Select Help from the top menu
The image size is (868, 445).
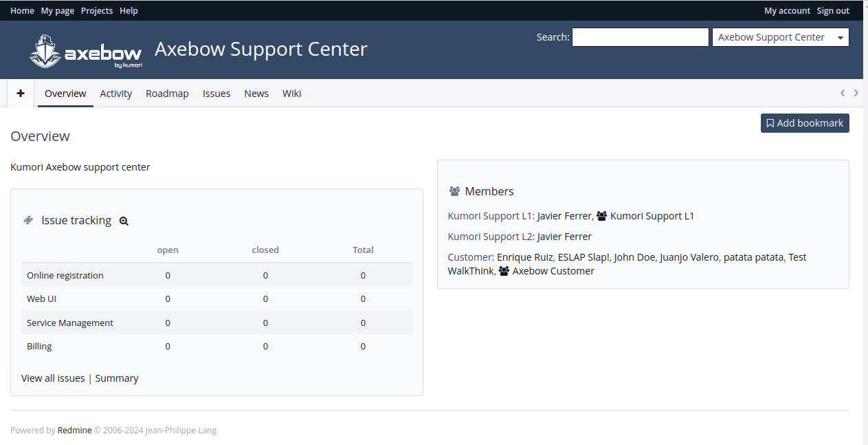point(129,10)
